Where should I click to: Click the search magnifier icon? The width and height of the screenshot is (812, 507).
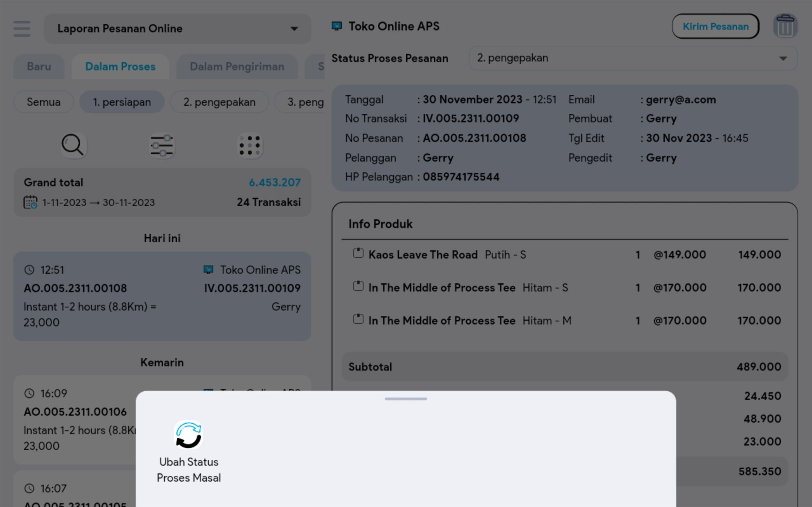point(73,145)
